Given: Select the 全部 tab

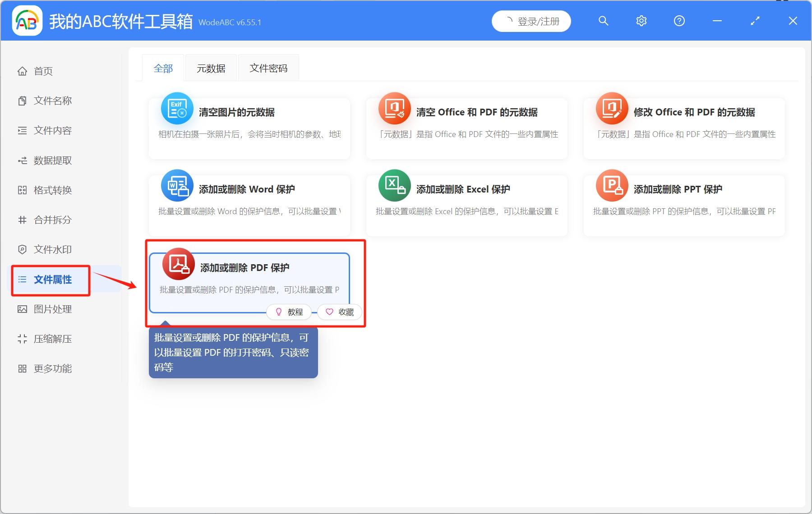Looking at the screenshot, I should pos(163,68).
